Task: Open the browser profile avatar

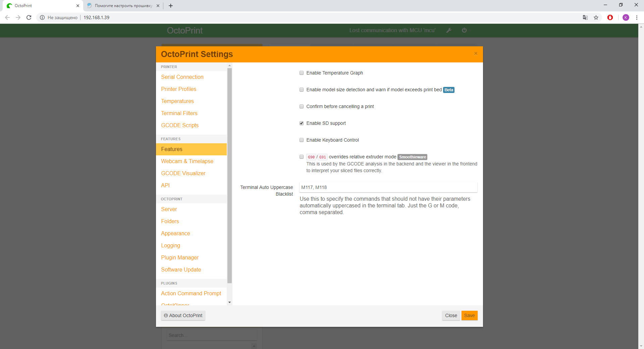Action: pyautogui.click(x=626, y=17)
